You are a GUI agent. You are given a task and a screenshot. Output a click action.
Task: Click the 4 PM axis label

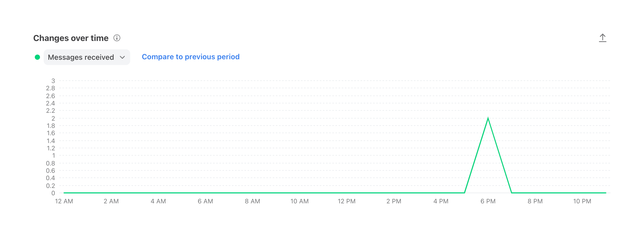(x=441, y=201)
